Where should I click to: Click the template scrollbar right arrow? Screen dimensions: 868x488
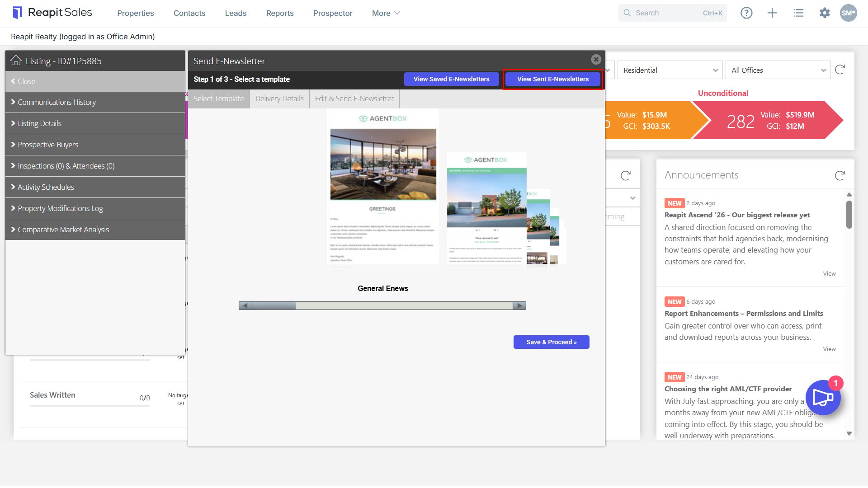click(x=519, y=306)
